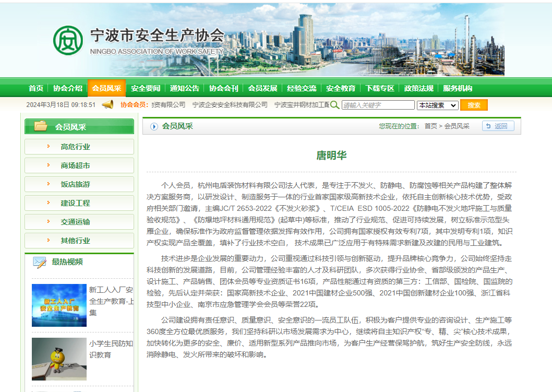Viewport: 552px width, 392px height.
Task: Open the 协会介绍 navigation menu
Action: (x=68, y=88)
